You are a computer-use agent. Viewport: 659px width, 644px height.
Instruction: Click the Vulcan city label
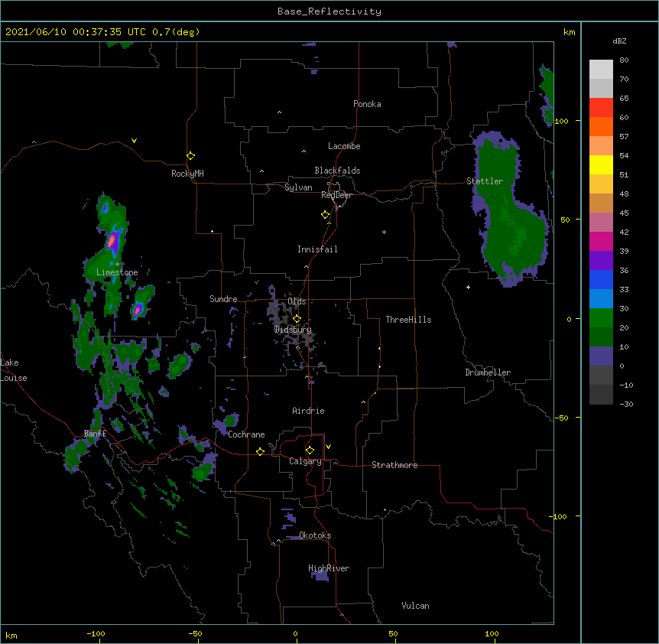coord(415,606)
